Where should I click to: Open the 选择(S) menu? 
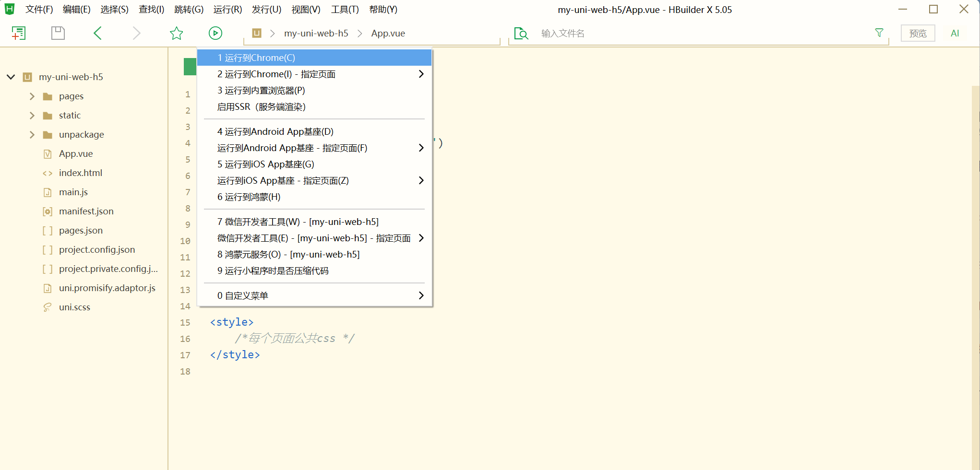(x=115, y=10)
